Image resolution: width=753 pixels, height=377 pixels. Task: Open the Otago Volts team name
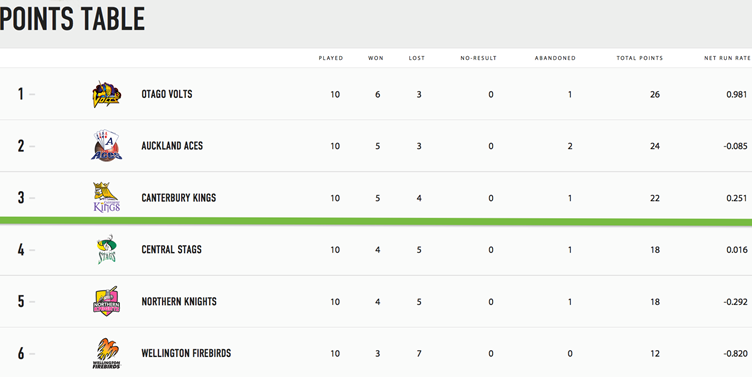click(167, 94)
